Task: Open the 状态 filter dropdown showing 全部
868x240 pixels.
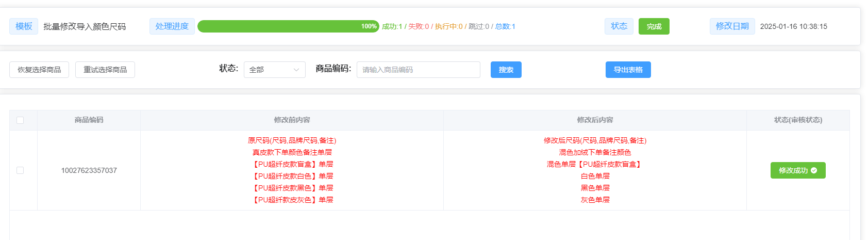Action: (x=274, y=70)
